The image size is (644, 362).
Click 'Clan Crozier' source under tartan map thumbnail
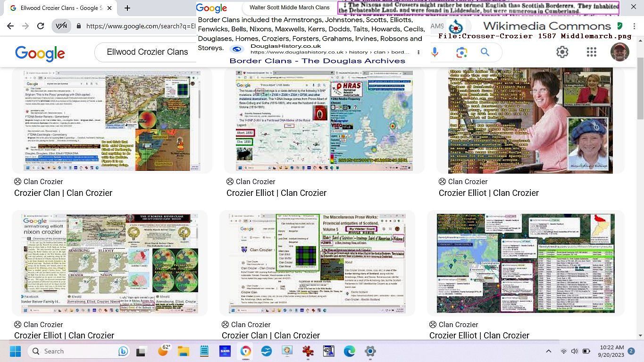(x=38, y=181)
